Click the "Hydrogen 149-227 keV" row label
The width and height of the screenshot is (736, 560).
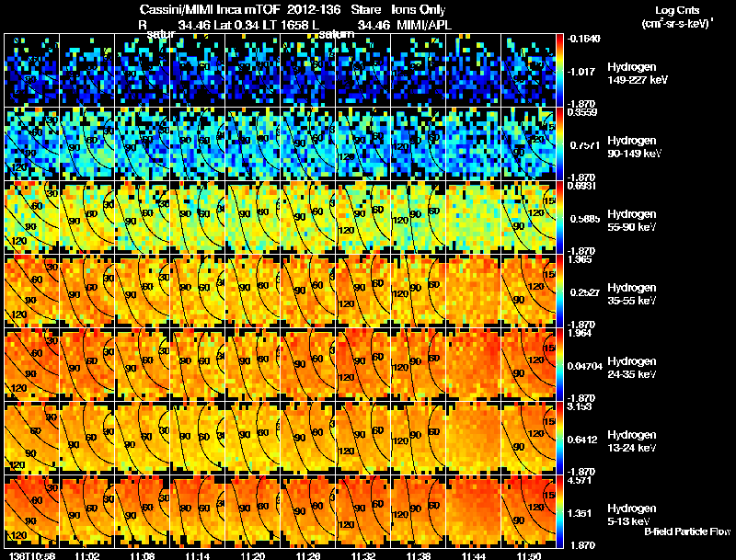(x=637, y=74)
